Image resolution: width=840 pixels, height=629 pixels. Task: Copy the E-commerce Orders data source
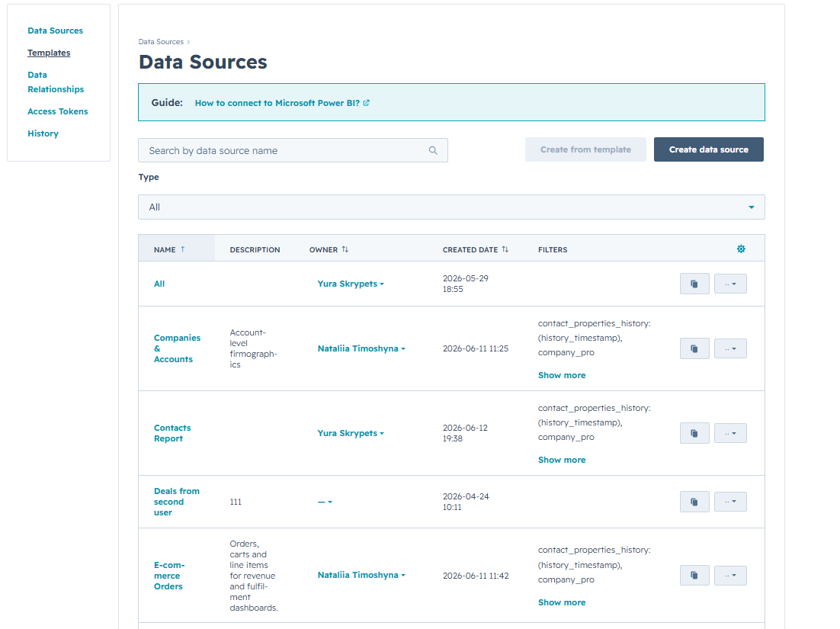point(694,576)
